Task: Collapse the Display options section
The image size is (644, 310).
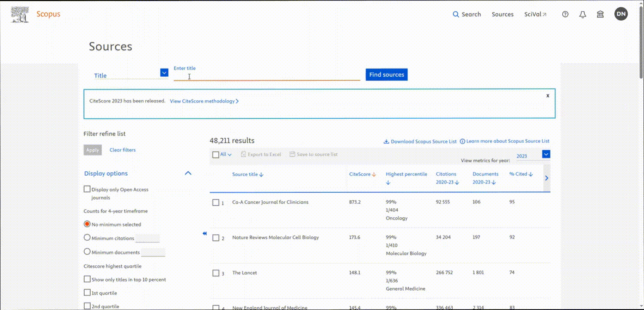Action: [188, 173]
